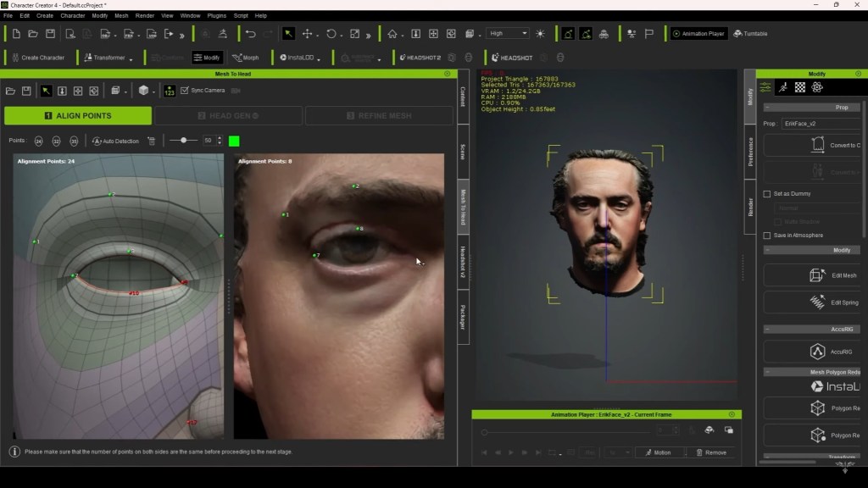Collapse the AccuRIG section header
This screenshot has height=488, width=868.
(767, 330)
